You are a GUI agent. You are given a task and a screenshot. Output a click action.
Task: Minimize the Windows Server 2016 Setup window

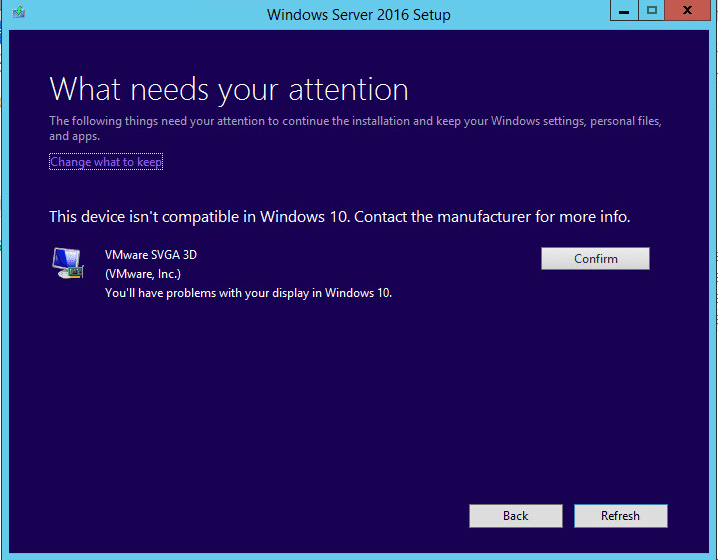coord(626,11)
